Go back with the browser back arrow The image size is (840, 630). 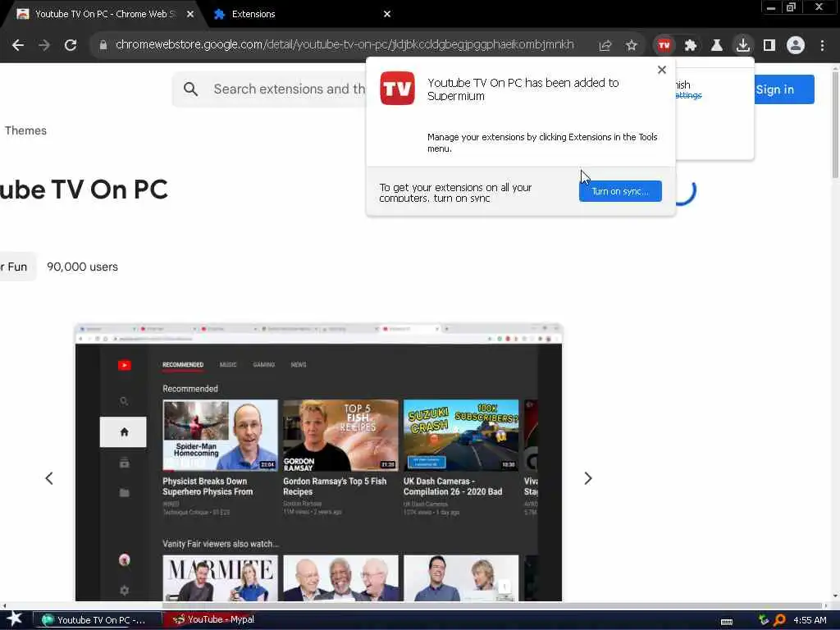pos(18,45)
